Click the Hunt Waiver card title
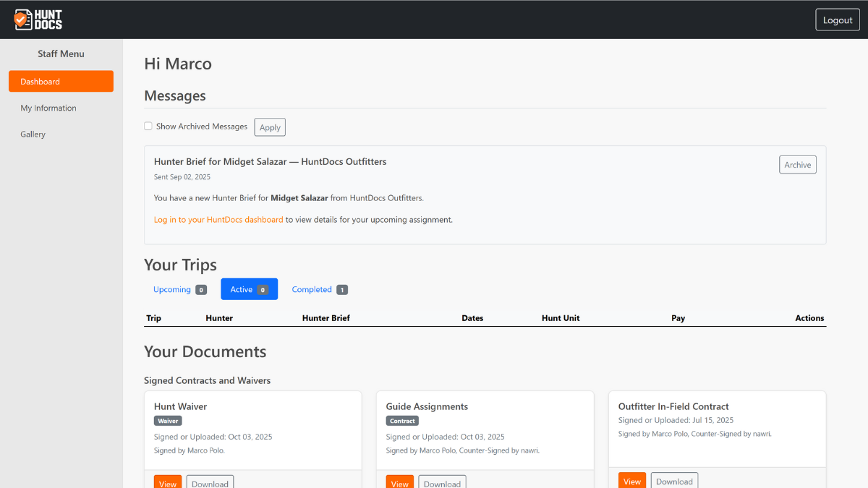This screenshot has width=868, height=488. pyautogui.click(x=181, y=406)
